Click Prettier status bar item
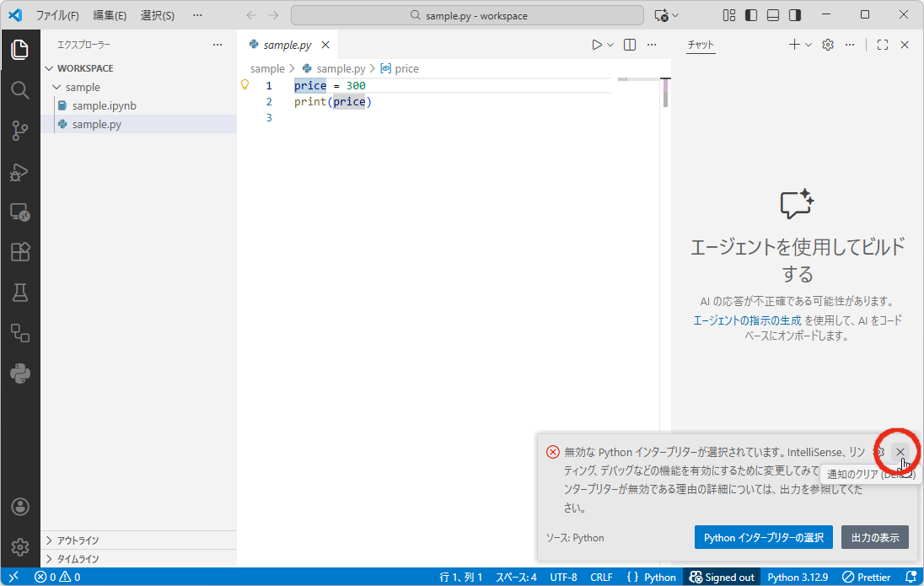Viewport: 924px width, 586px height. coord(867,577)
